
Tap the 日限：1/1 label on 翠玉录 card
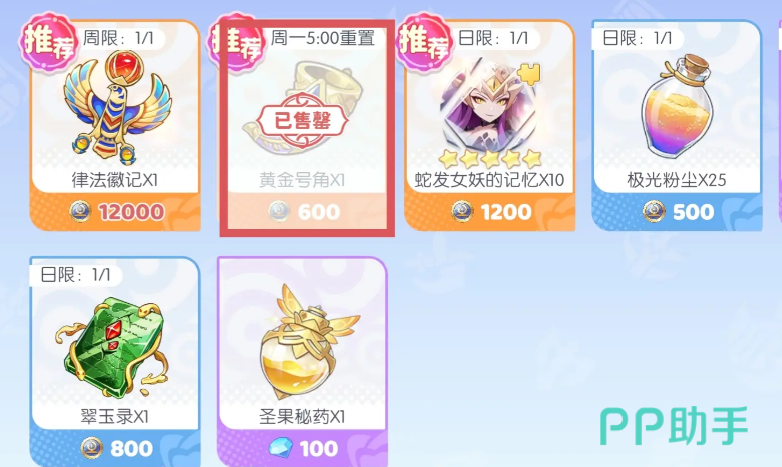(x=75, y=274)
